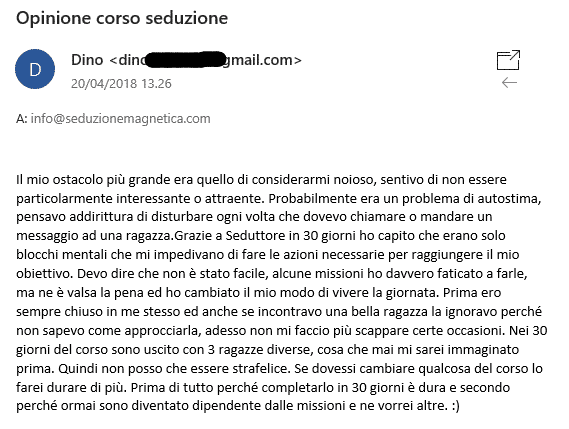The image size is (569, 429).
Task: Click the smiley at the message end
Action: (x=456, y=406)
